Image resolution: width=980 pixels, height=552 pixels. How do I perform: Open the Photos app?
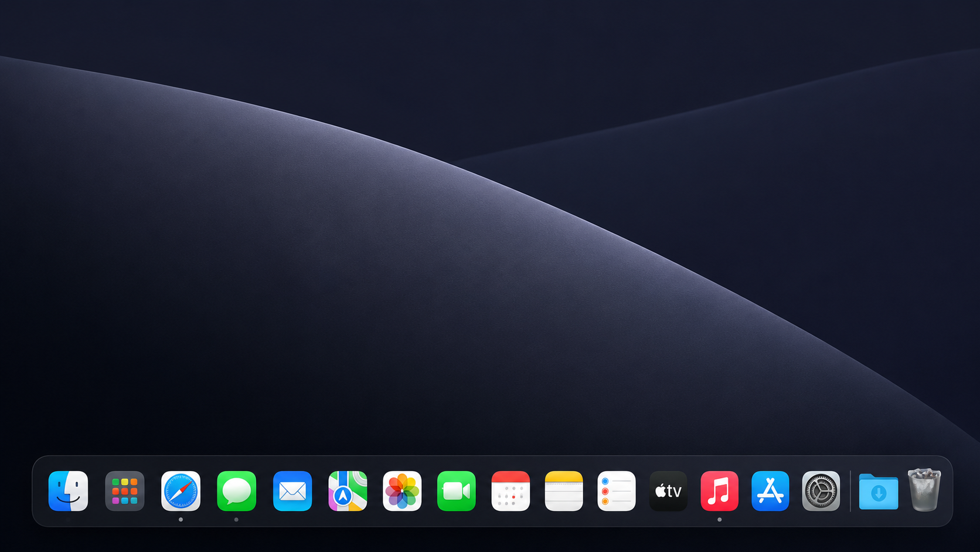[402, 491]
